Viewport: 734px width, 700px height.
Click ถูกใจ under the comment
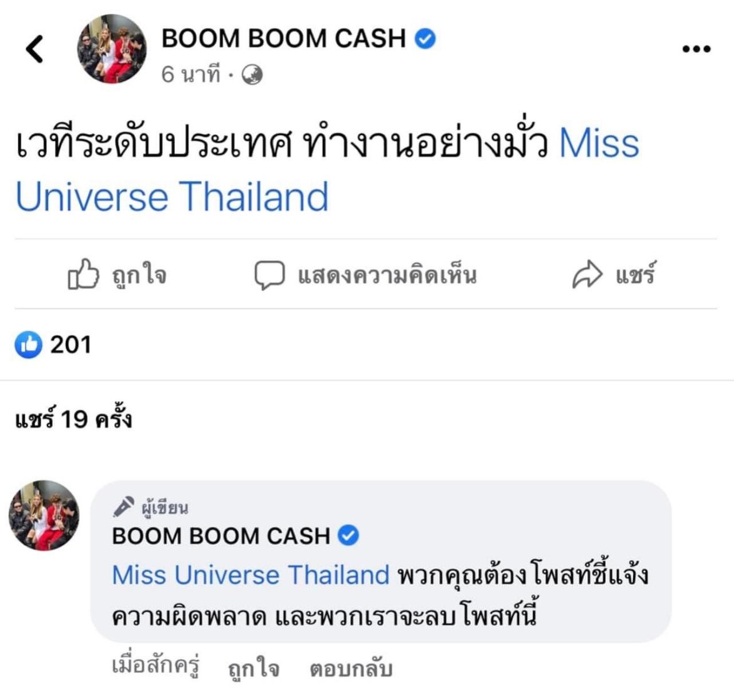[253, 669]
